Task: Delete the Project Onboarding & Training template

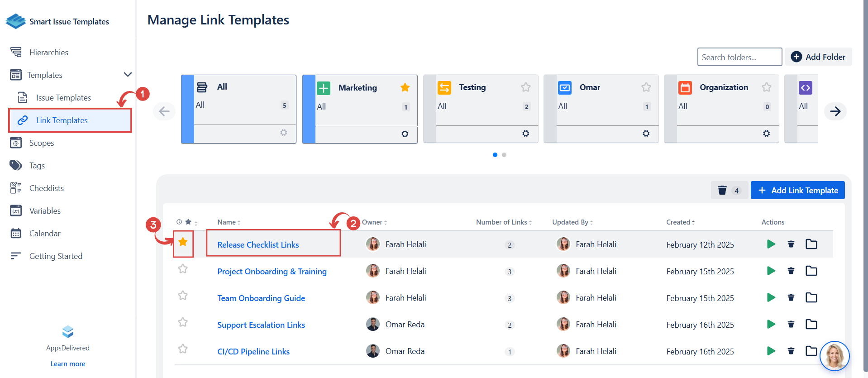Action: point(791,271)
